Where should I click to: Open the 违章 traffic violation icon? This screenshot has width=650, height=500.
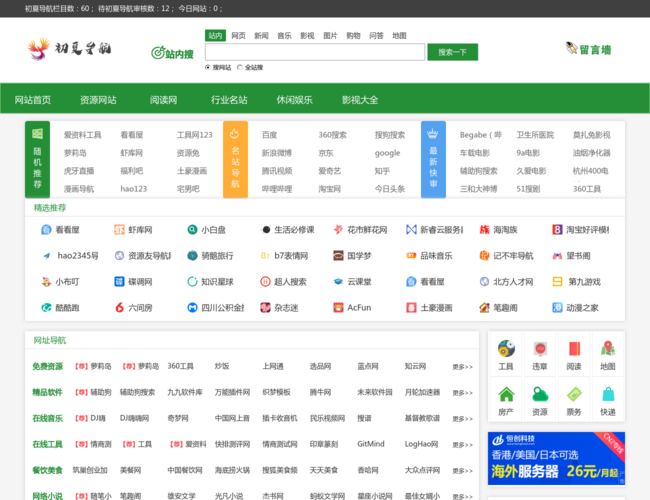pos(540,349)
